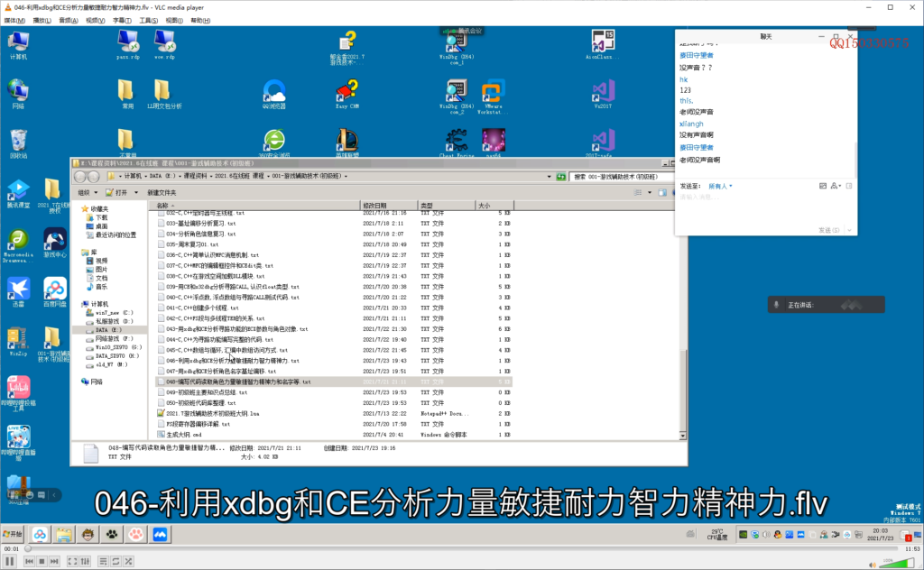Select win7_new (C:) drive in sidebar

109,313
